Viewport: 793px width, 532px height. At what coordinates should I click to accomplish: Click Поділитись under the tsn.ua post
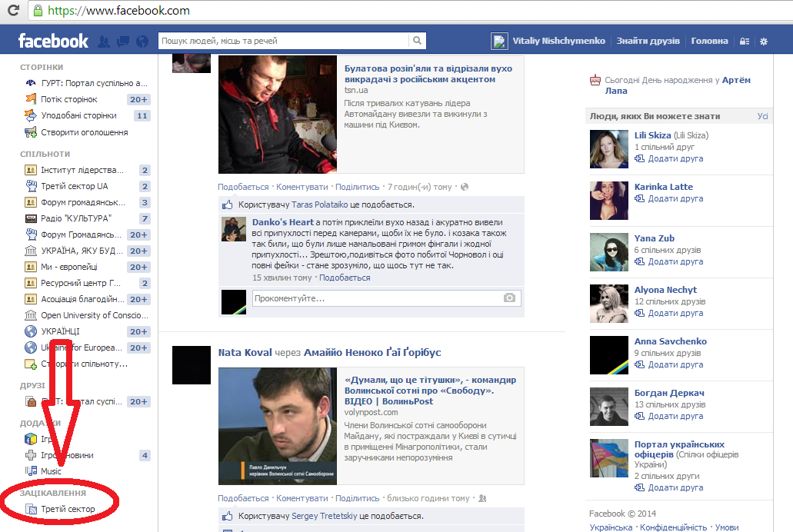(x=357, y=187)
